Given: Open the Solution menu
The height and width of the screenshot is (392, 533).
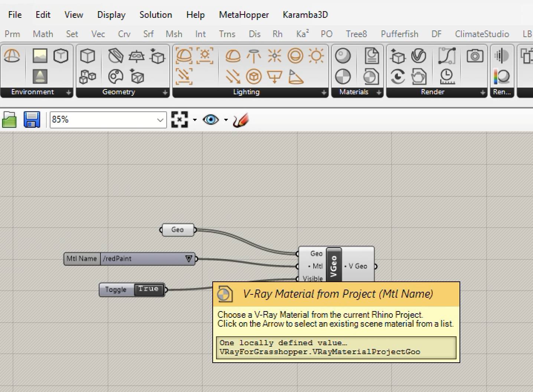Looking at the screenshot, I should point(156,15).
